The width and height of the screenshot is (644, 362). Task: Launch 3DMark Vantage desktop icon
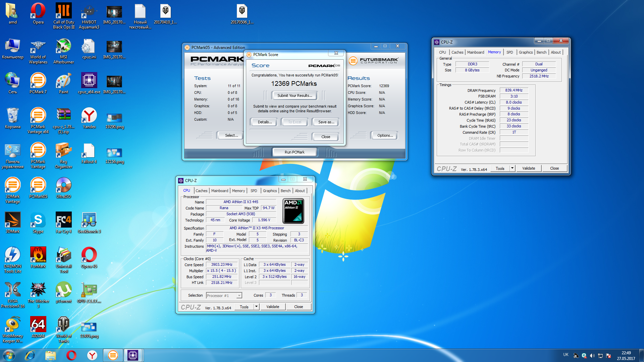tap(12, 190)
